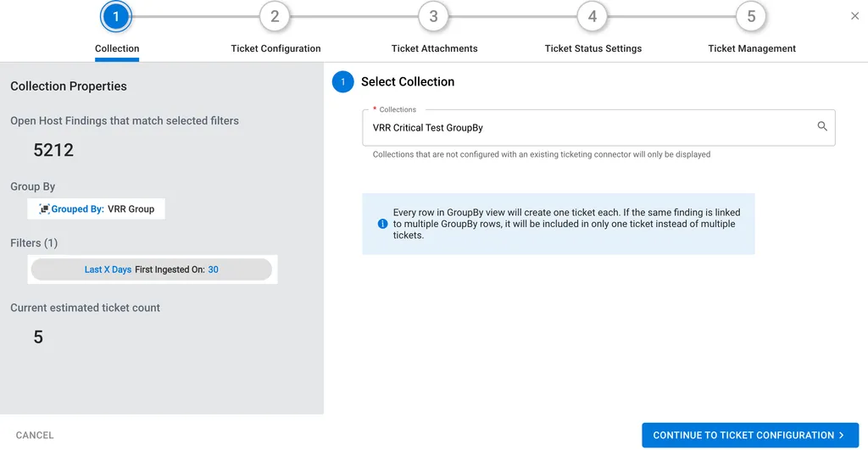Click Grouped By: VRR Group chip
868x450 pixels.
pyautogui.click(x=97, y=208)
